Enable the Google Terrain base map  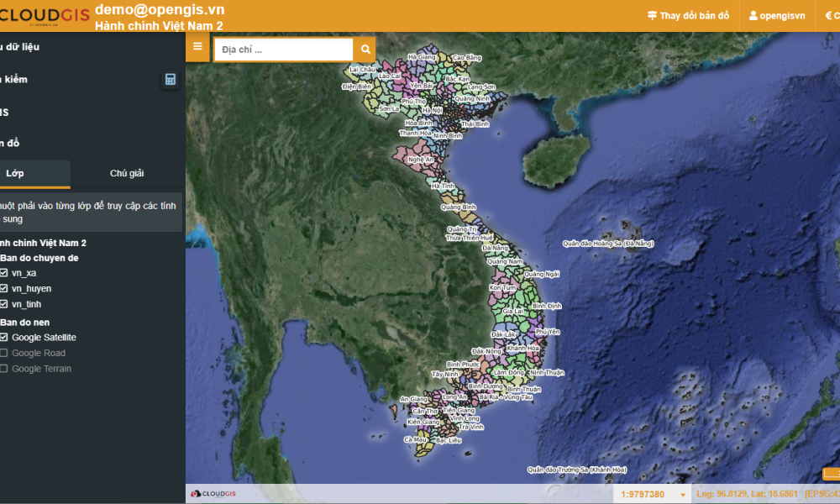pos(4,369)
